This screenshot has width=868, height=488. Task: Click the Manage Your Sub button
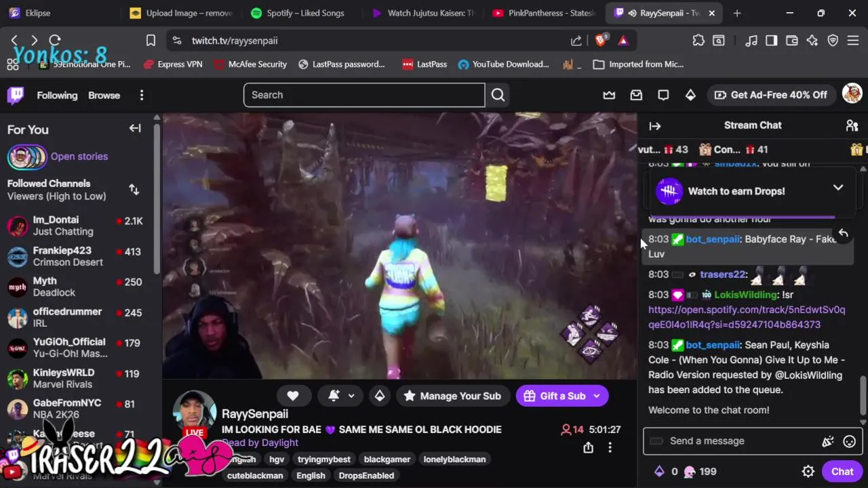tap(452, 396)
